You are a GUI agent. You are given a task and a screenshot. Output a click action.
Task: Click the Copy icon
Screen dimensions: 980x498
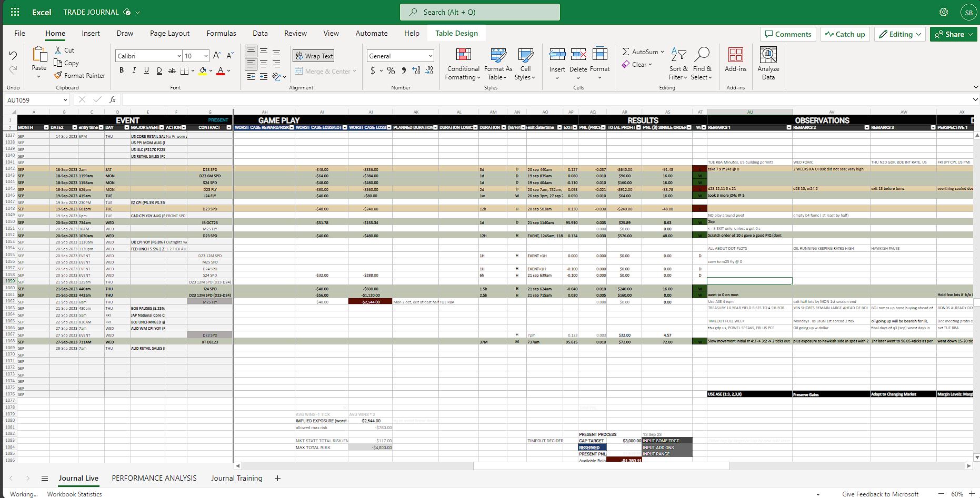click(58, 63)
